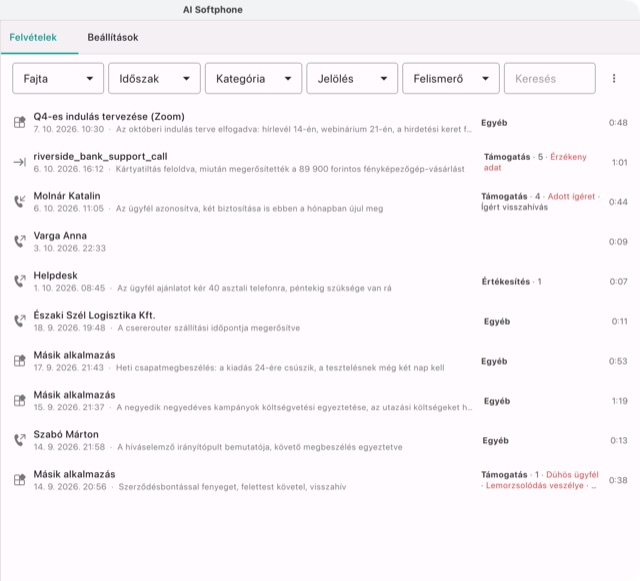This screenshot has height=581, width=640.
Task: Click the Érzékeny adat red tag
Action: point(535,162)
